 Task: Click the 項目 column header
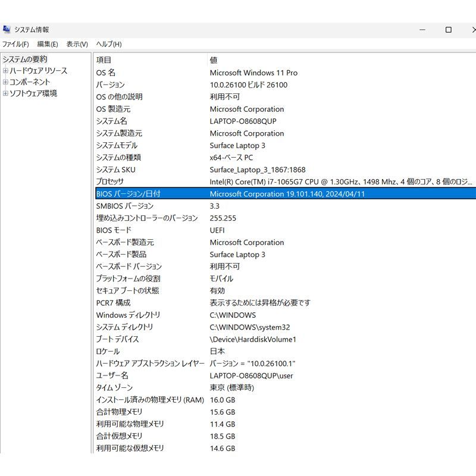(x=151, y=60)
